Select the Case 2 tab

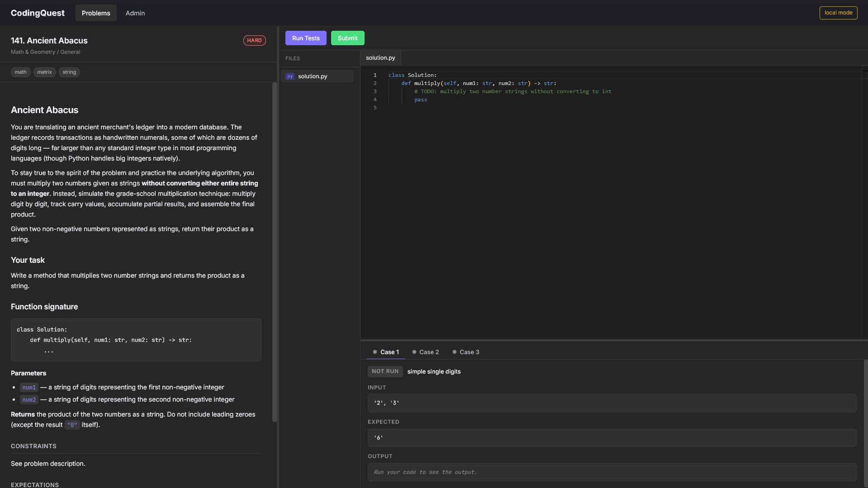point(426,352)
